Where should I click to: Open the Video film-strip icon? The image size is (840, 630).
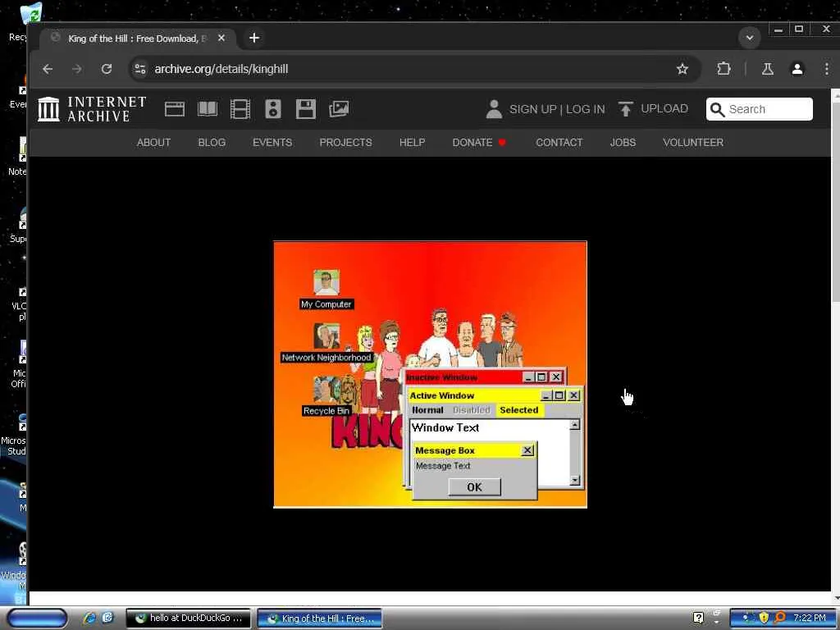pos(240,109)
